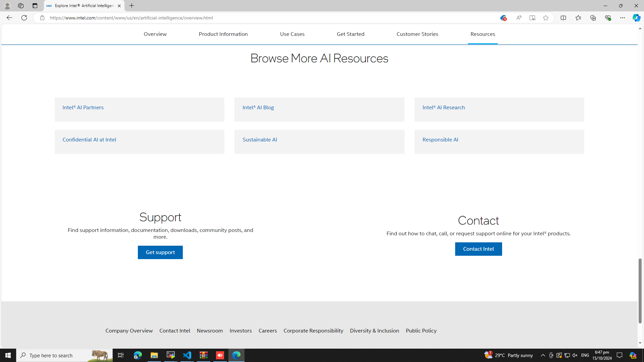Viewport: 644px width, 362px height.
Task: Open Workspaces menu
Action: (x=21, y=6)
